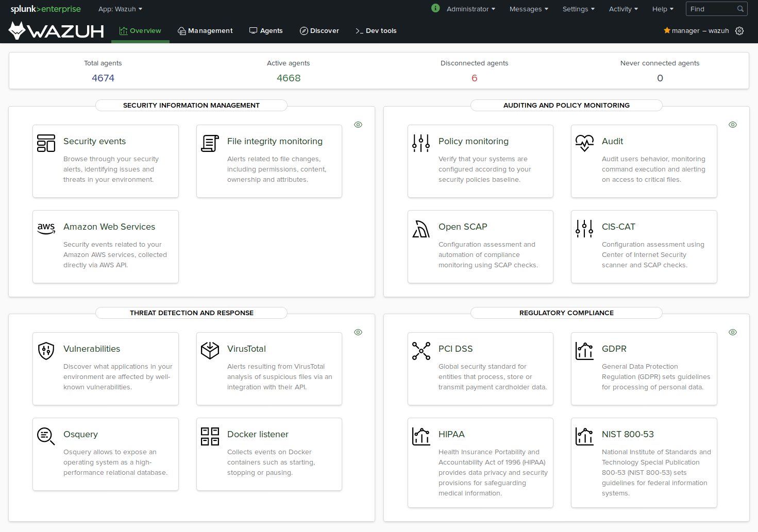Toggle Auditing and Policy Monitoring visibility eye

click(733, 125)
